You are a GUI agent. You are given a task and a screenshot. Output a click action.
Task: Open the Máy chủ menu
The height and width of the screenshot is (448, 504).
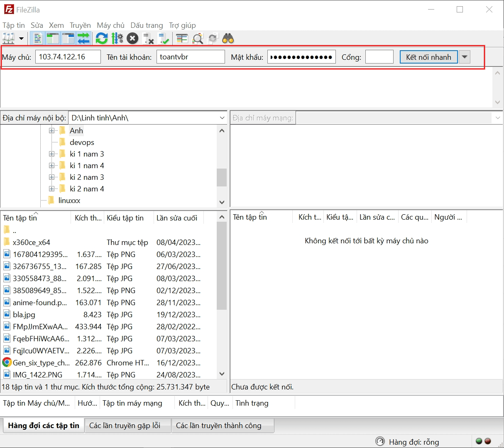tap(110, 25)
